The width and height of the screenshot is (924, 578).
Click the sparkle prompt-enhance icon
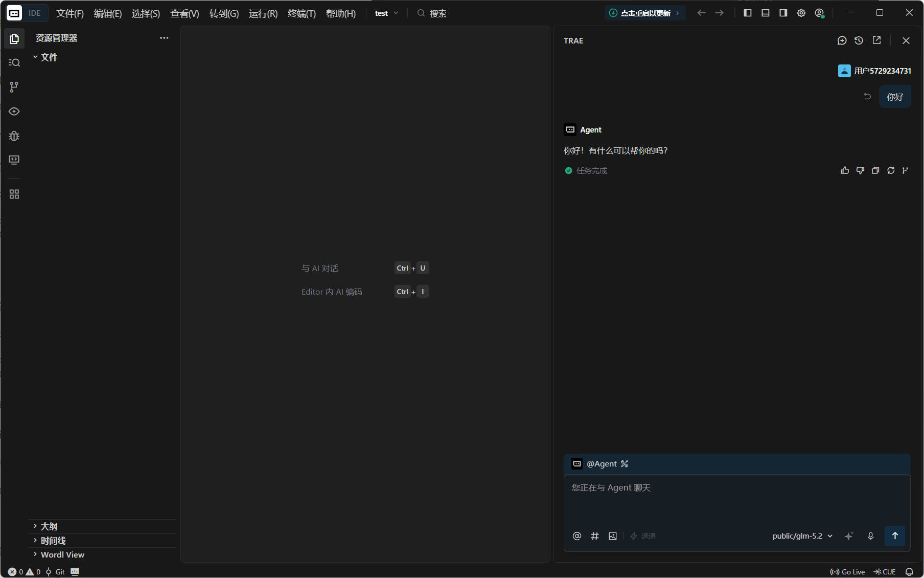[x=849, y=536]
